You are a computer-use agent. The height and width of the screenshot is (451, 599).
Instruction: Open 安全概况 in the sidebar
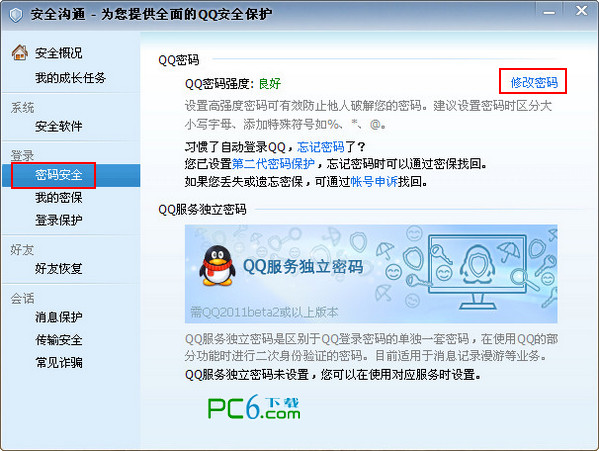tap(58, 53)
